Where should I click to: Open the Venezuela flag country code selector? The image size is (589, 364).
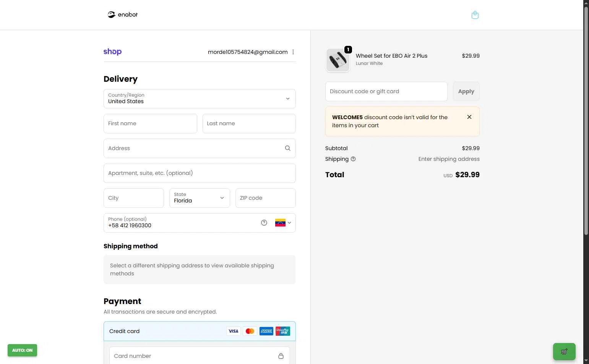283,223
